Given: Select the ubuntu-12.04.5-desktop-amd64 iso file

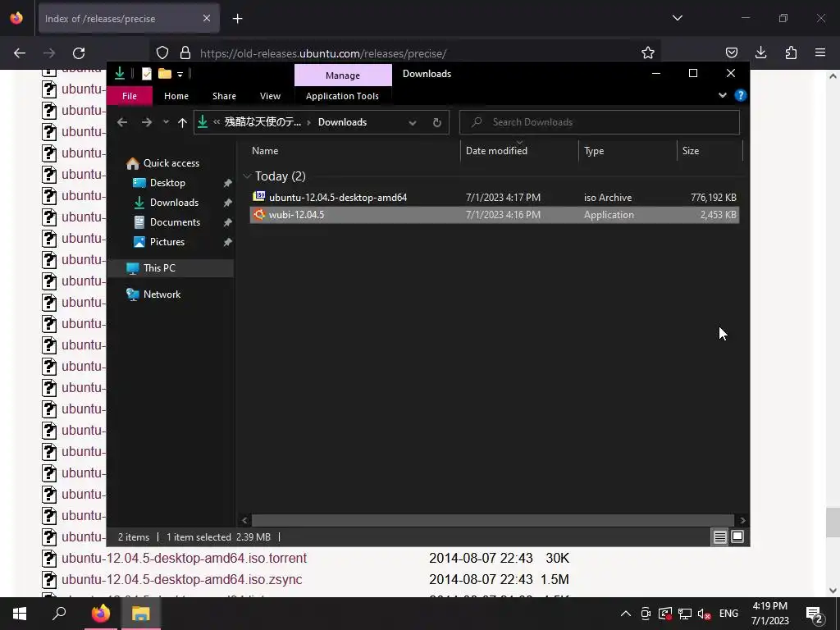Looking at the screenshot, I should 495,197.
